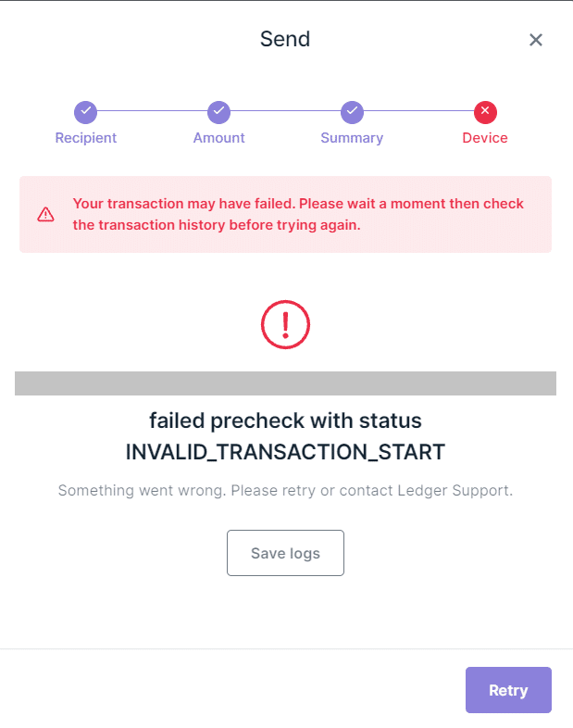Click the Send dialog title
This screenshot has height=728, width=573.
coord(285,39)
